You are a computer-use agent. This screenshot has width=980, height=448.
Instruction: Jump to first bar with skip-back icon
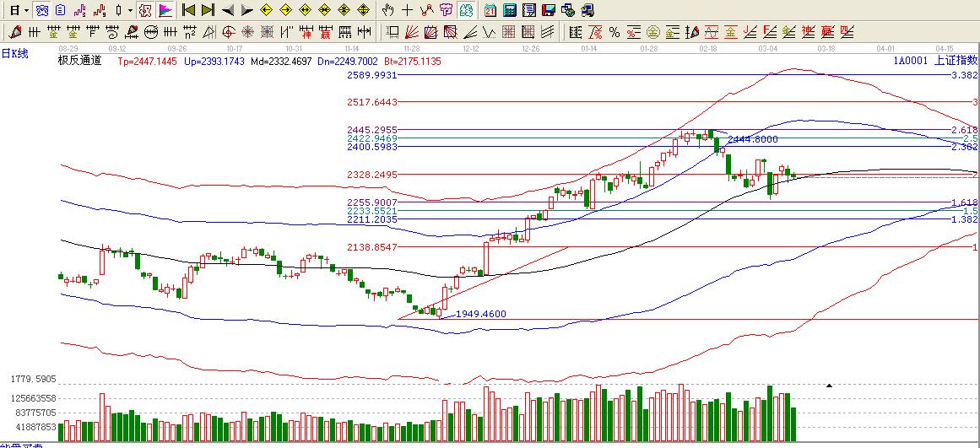(x=187, y=10)
